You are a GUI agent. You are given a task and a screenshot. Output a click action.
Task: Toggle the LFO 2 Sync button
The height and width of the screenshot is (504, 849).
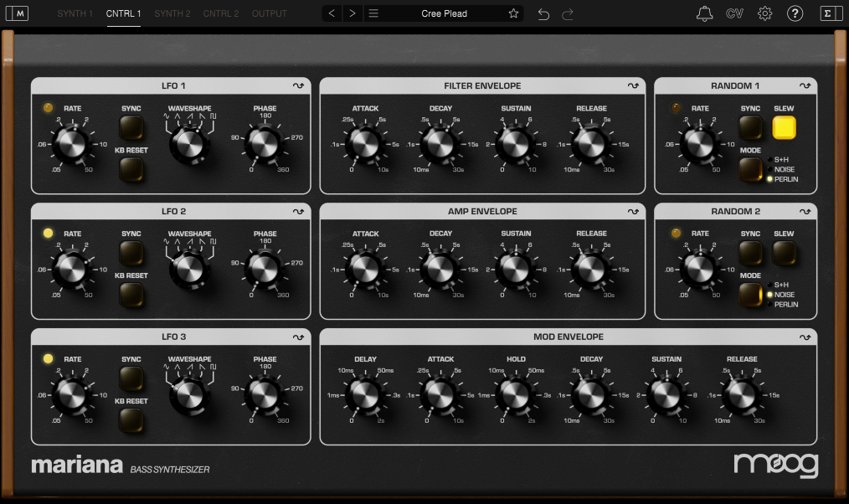coord(131,253)
